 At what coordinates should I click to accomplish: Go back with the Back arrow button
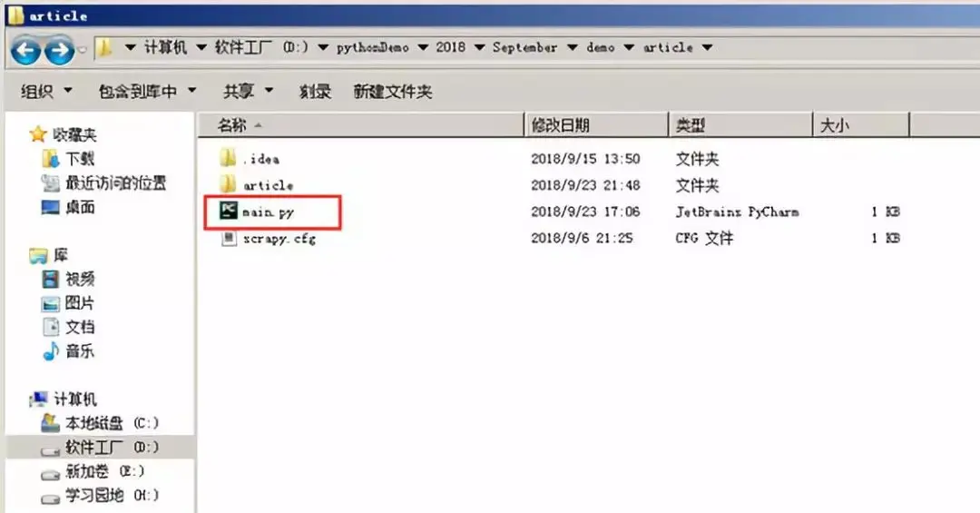pyautogui.click(x=25, y=51)
